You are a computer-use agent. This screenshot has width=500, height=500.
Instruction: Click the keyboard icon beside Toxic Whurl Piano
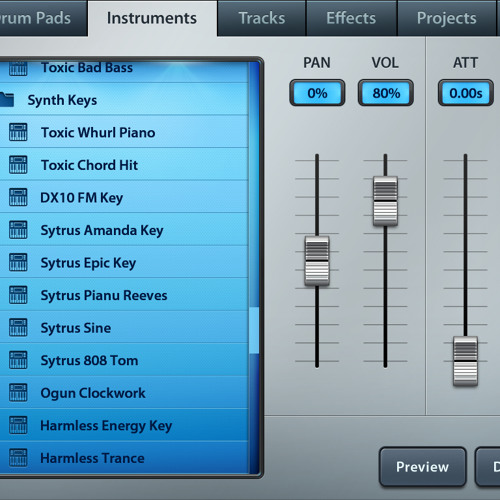18,132
